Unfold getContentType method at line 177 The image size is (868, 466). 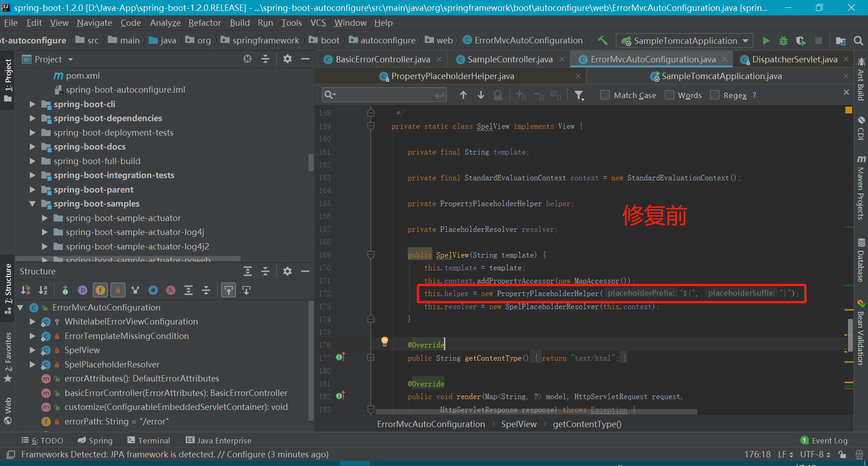(x=371, y=357)
